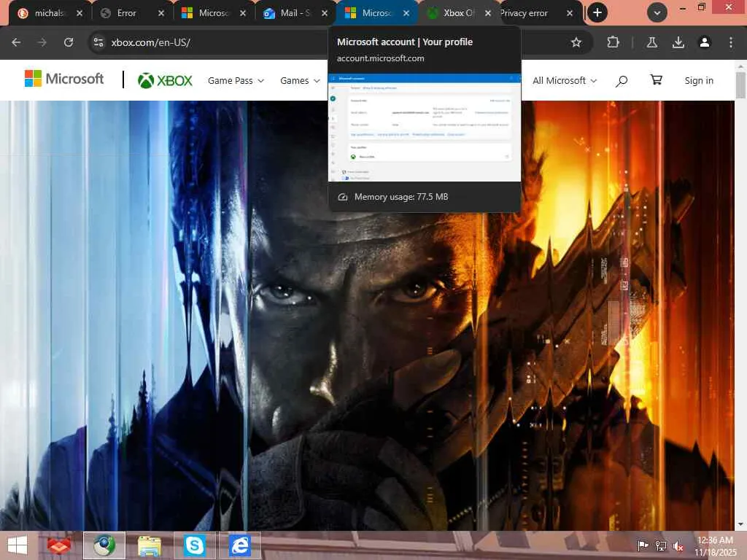Open the shopping cart icon
The height and width of the screenshot is (560, 747).
[656, 80]
